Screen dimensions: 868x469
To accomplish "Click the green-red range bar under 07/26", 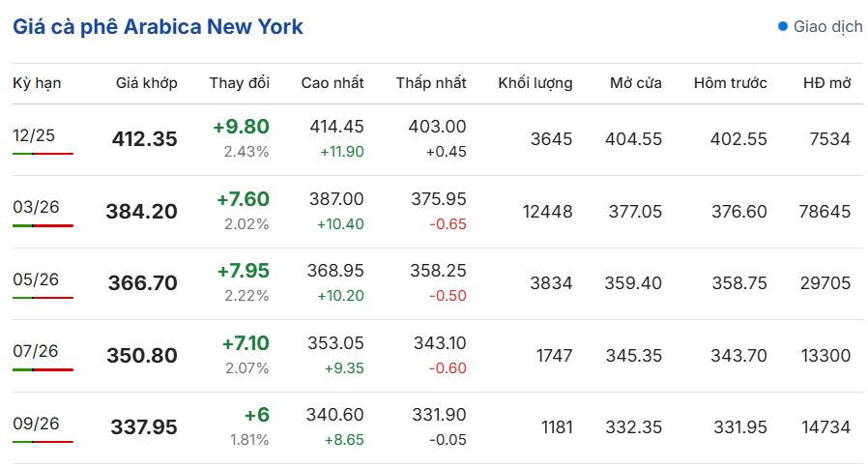I will coord(43,369).
